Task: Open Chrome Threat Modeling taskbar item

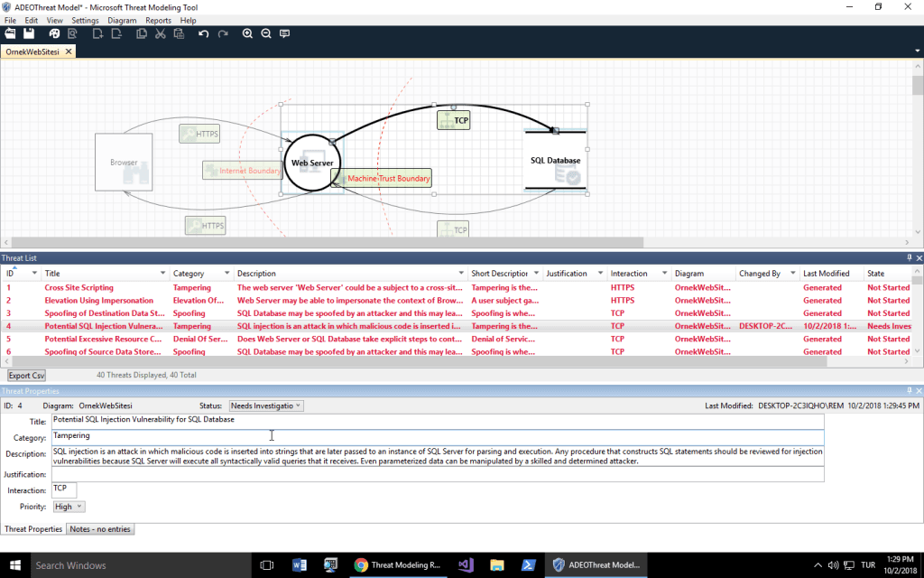Action: [399, 565]
